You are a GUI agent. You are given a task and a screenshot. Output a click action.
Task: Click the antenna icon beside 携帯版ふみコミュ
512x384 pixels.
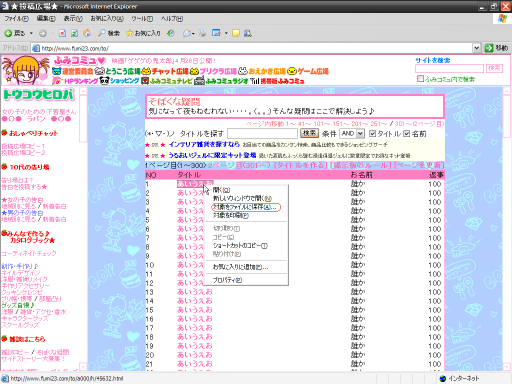pos(255,81)
